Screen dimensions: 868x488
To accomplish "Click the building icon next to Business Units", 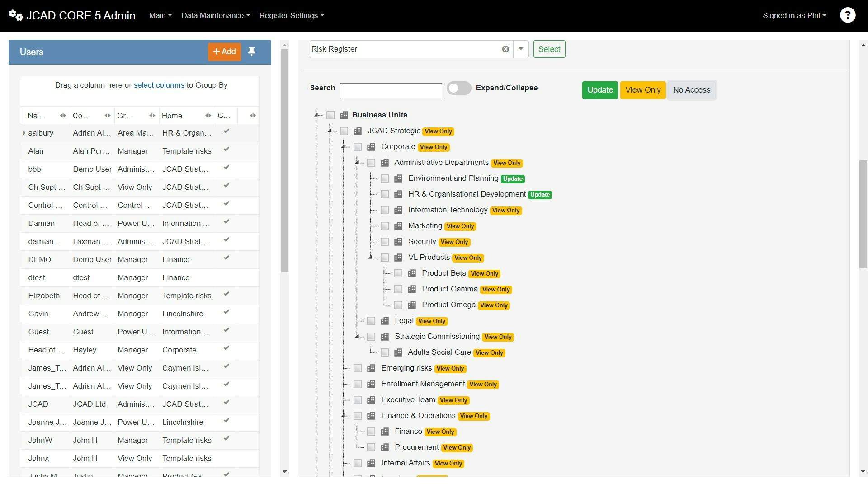I will click(344, 115).
